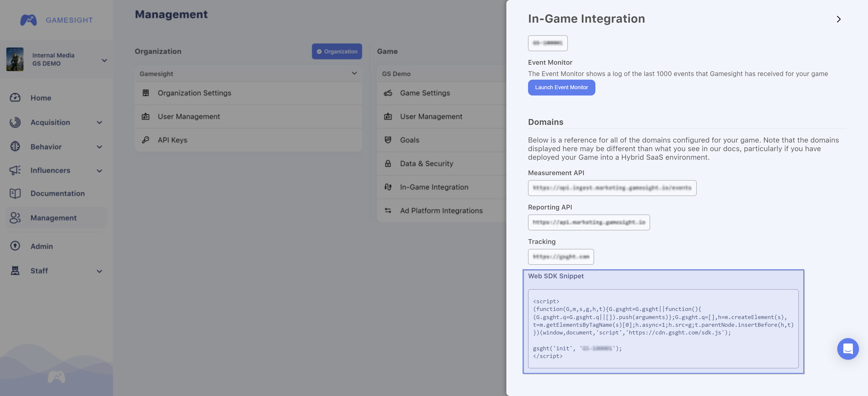The width and height of the screenshot is (868, 396).
Task: Click the add Organization button
Action: [337, 51]
